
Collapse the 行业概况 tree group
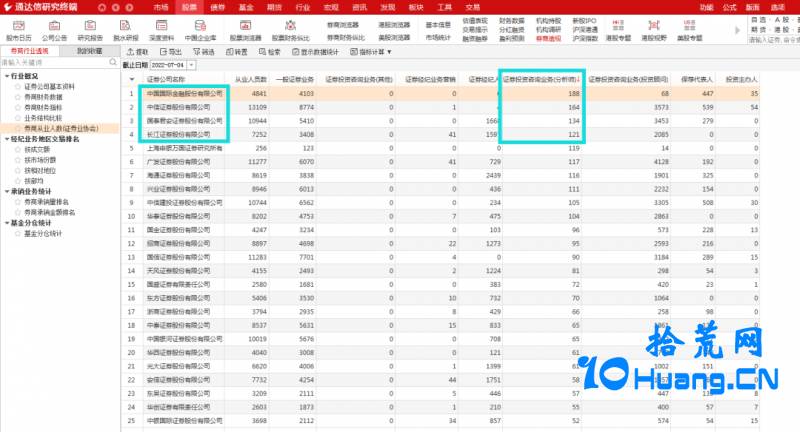click(x=7, y=76)
